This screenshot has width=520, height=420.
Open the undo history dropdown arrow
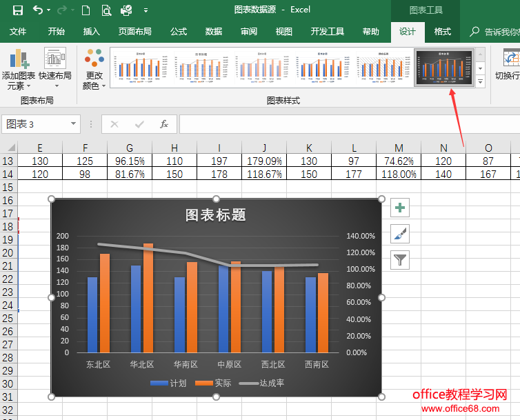(49, 10)
